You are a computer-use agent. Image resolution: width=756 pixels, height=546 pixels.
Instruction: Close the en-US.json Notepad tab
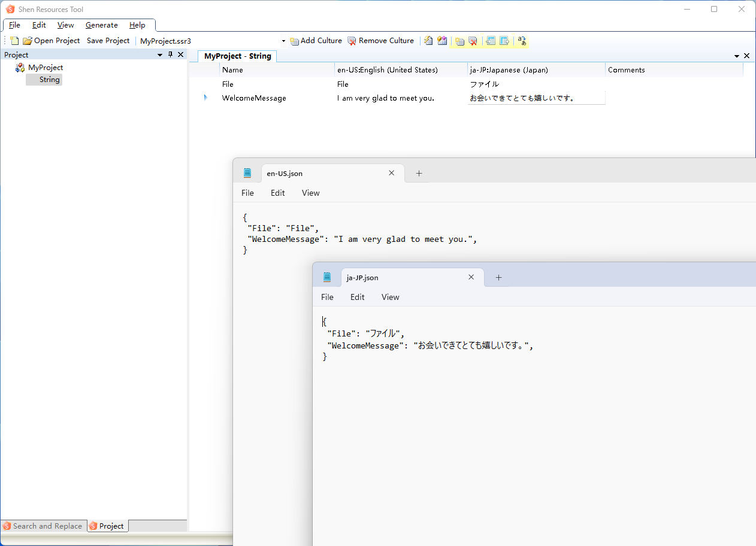[392, 173]
